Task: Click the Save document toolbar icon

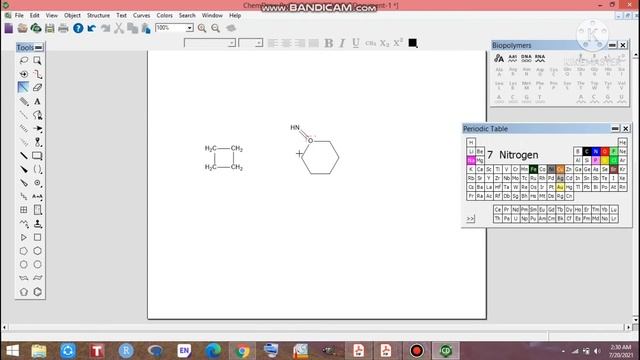Action: coord(49,28)
